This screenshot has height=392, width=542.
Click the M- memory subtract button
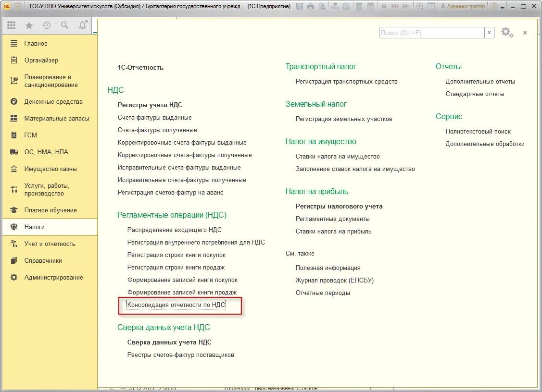click(406, 6)
